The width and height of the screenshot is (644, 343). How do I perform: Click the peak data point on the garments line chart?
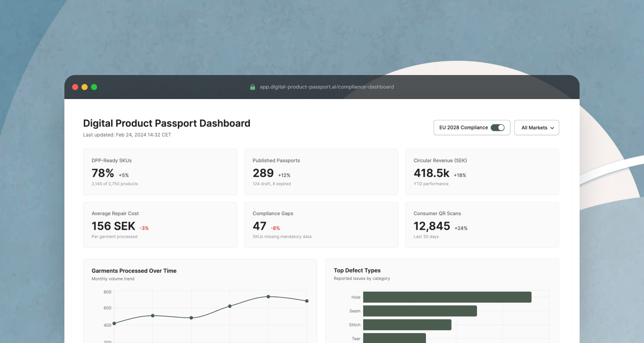tap(268, 297)
